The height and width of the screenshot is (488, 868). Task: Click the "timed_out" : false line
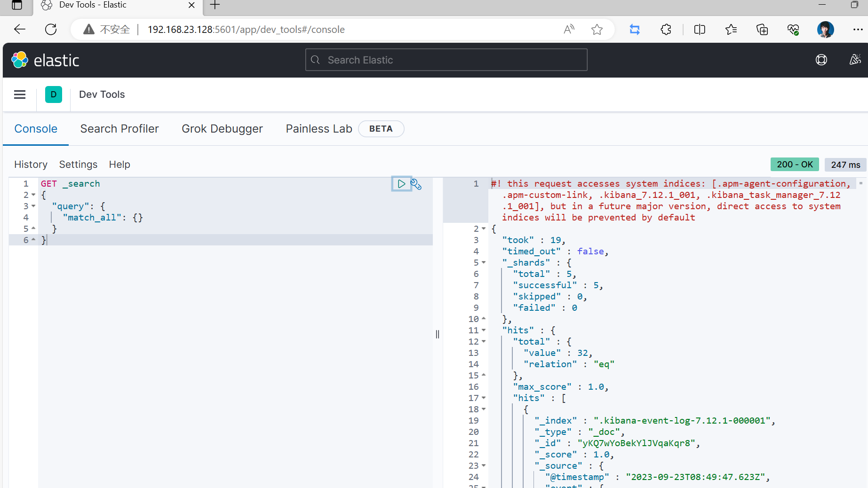pos(555,252)
